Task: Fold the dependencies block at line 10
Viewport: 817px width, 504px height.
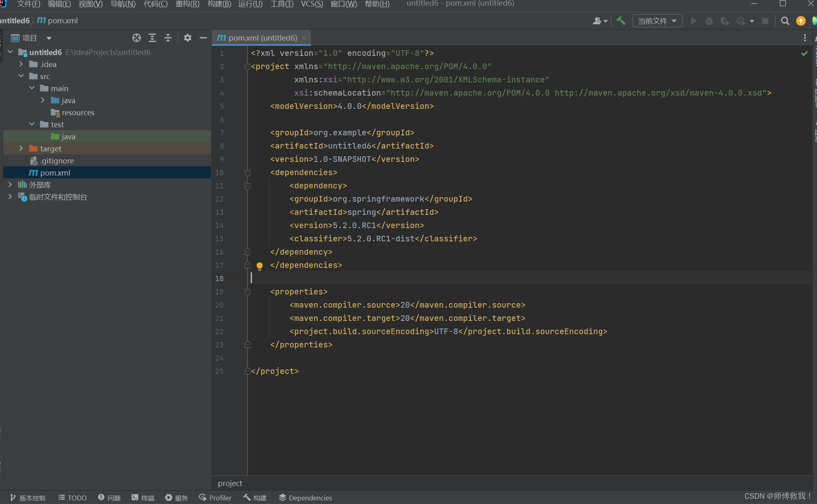Action: (248, 173)
